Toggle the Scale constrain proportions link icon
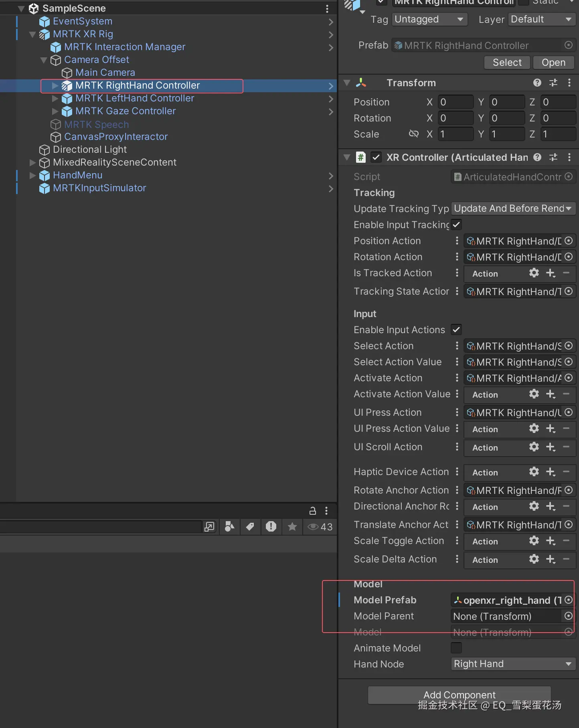This screenshot has width=579, height=728. click(413, 133)
